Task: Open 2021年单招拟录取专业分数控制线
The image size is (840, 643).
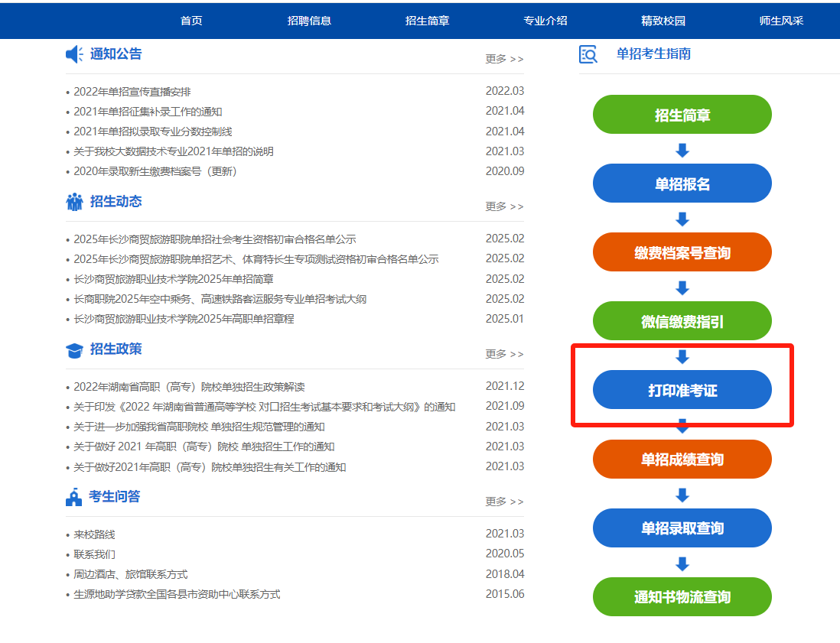Action: click(153, 132)
